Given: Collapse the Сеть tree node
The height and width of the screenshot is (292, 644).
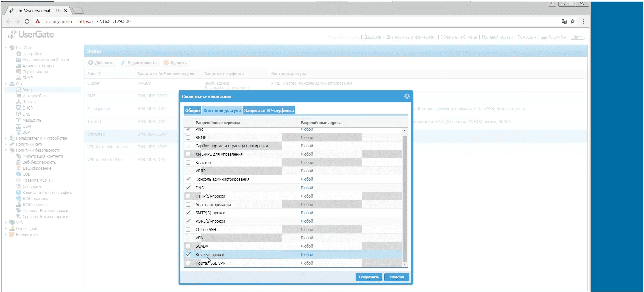Looking at the screenshot, I should pyautogui.click(x=6, y=84).
